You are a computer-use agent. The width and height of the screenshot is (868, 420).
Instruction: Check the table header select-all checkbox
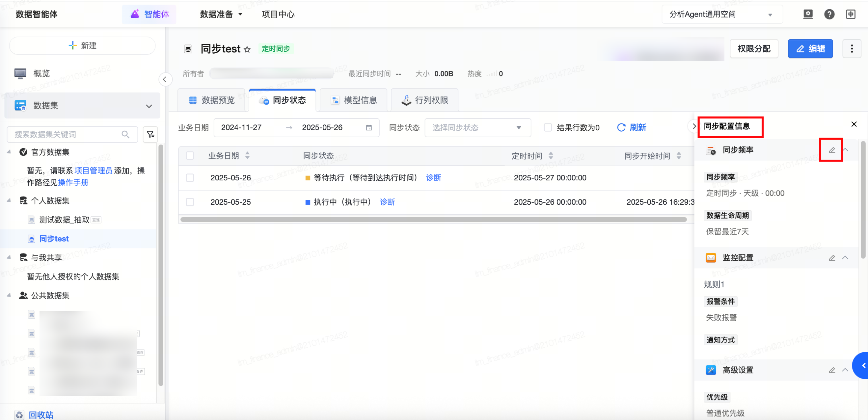(x=190, y=156)
